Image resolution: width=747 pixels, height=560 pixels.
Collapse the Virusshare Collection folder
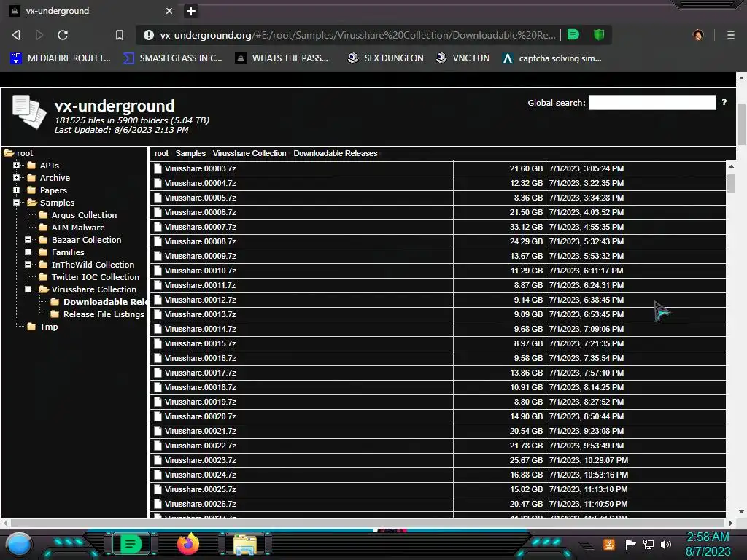28,289
